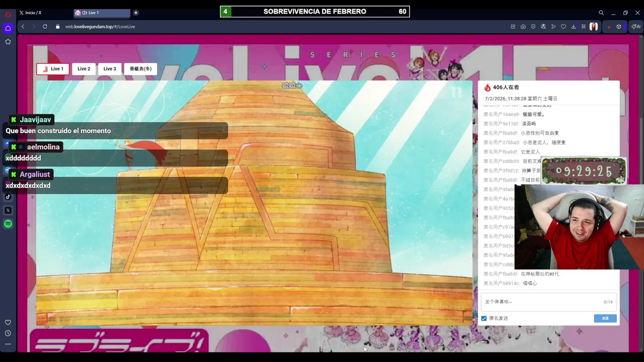Click the 发个弹幕呗 chat input field
Image resolution: width=644 pixels, height=362 pixels.
pyautogui.click(x=548, y=302)
